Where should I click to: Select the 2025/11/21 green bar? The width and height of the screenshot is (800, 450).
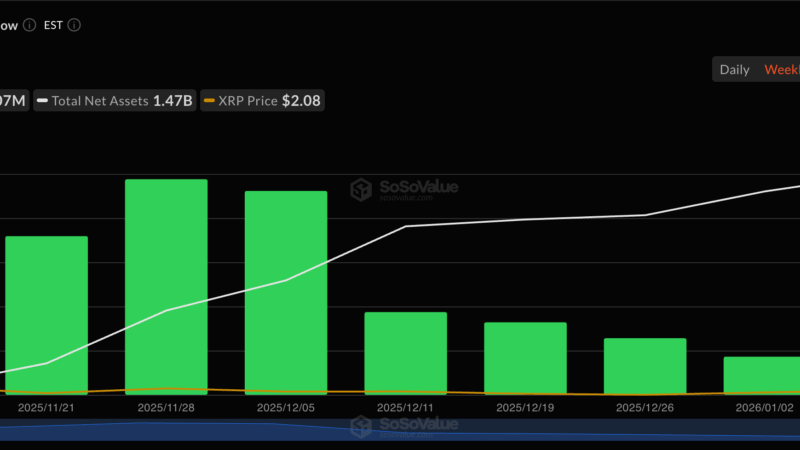coord(46,315)
